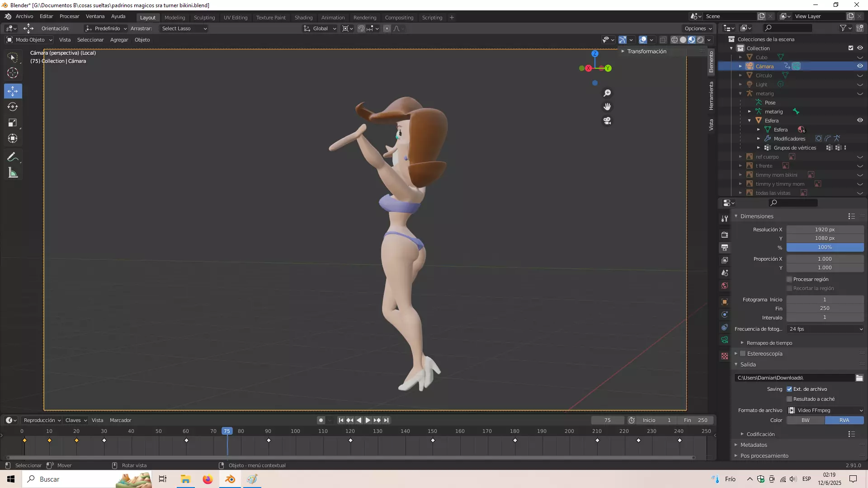868x488 pixels.
Task: Click the pan hand viewport icon
Action: coord(607,107)
